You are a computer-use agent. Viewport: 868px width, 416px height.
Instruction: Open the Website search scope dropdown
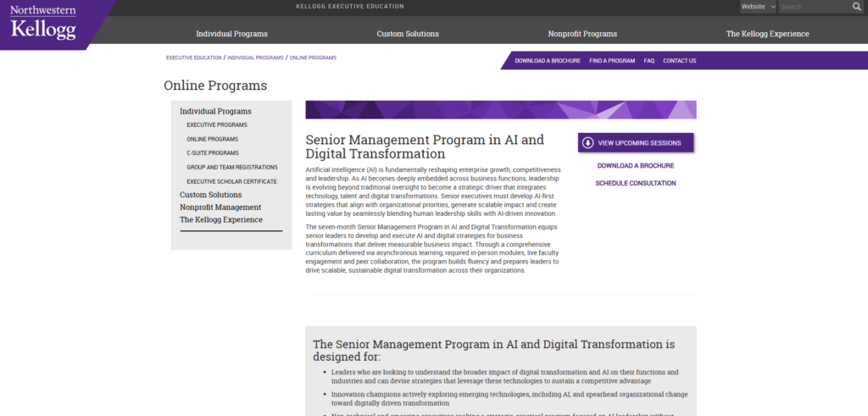pos(759,7)
